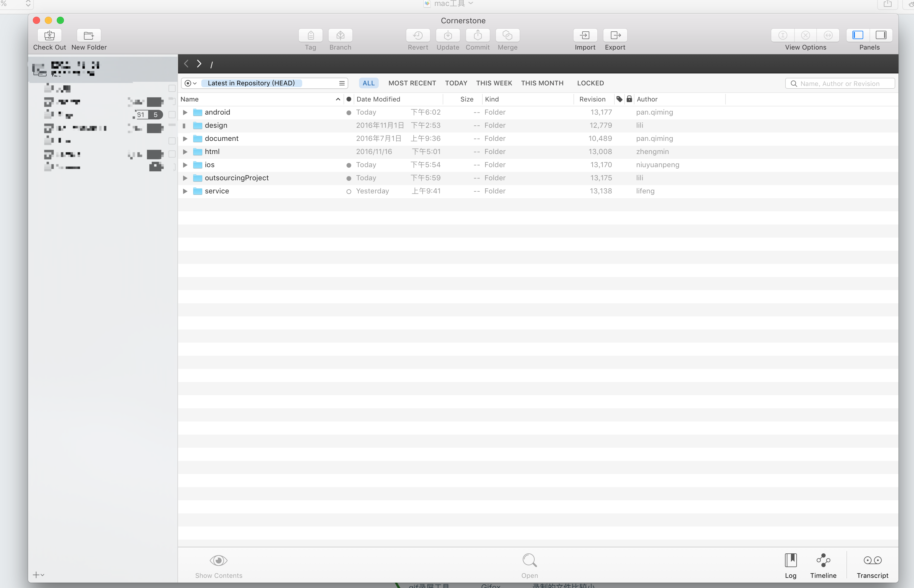
Task: Select the android folder name
Action: pyautogui.click(x=217, y=112)
